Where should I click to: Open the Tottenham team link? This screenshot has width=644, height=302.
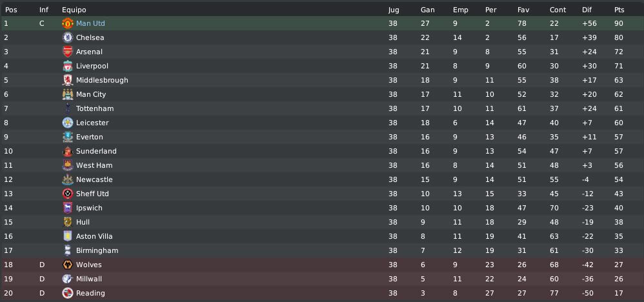coord(95,108)
